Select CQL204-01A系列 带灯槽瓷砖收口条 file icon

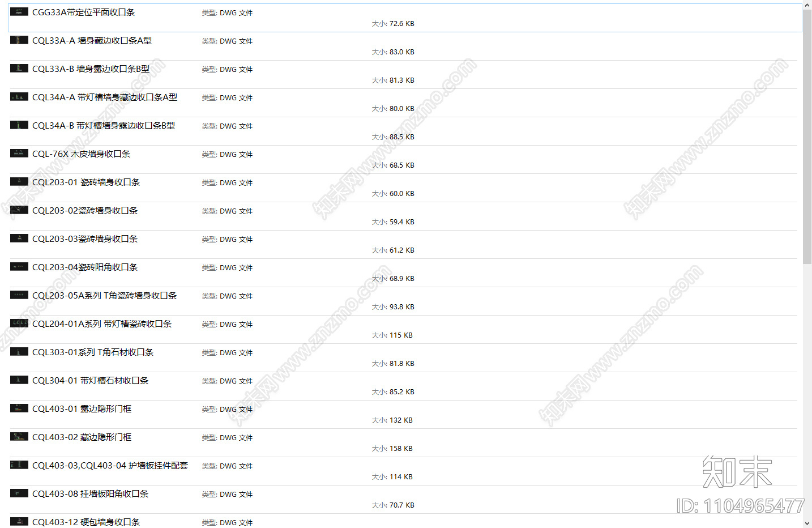point(19,323)
